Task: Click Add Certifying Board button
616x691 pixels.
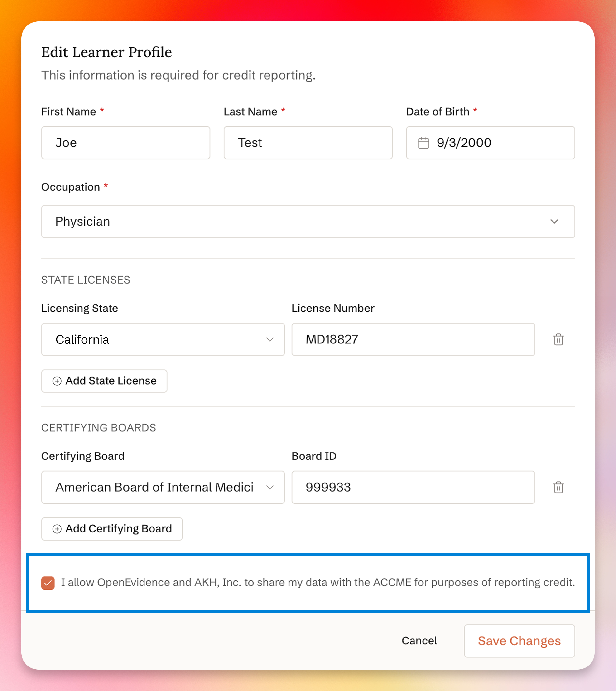Action: [112, 529]
